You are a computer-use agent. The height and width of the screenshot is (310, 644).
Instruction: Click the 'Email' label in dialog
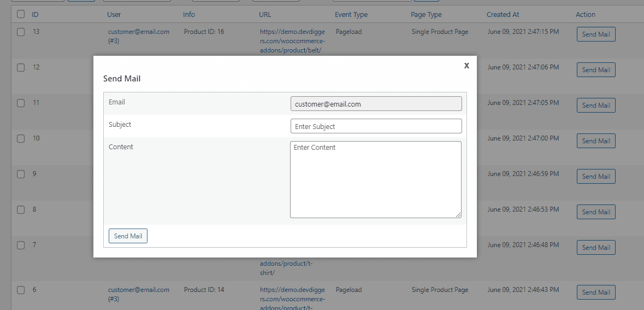pos(117,102)
